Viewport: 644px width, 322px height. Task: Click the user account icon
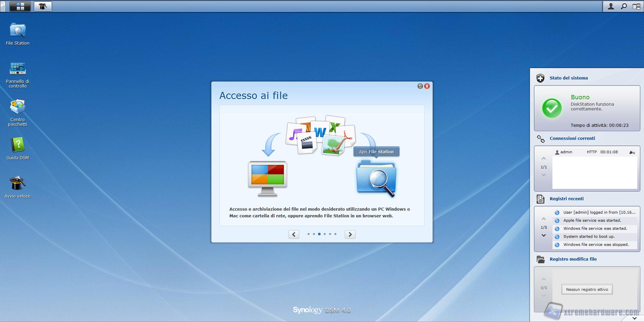611,6
